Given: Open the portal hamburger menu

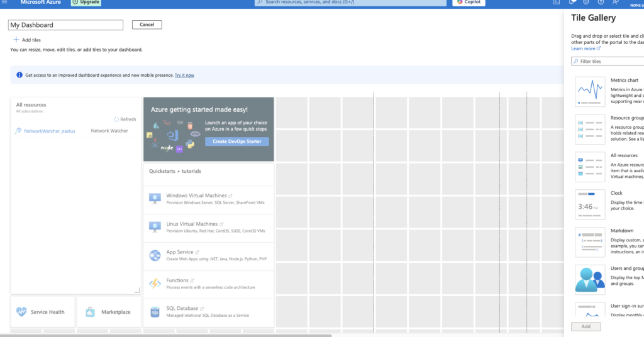Looking at the screenshot, I should (x=4, y=2).
